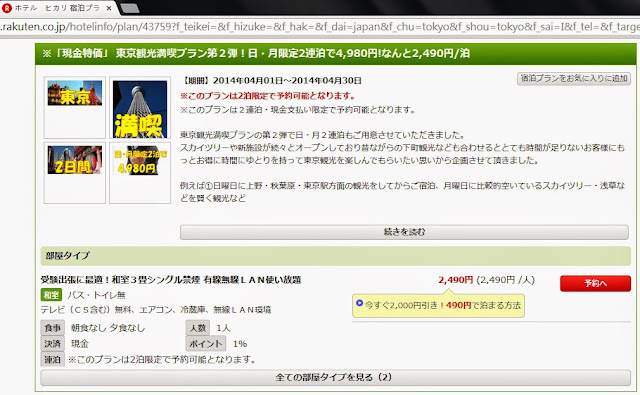Select the ホテル ヒカリ 宿泊プラン tab
The image size is (640, 395).
pos(58,8)
